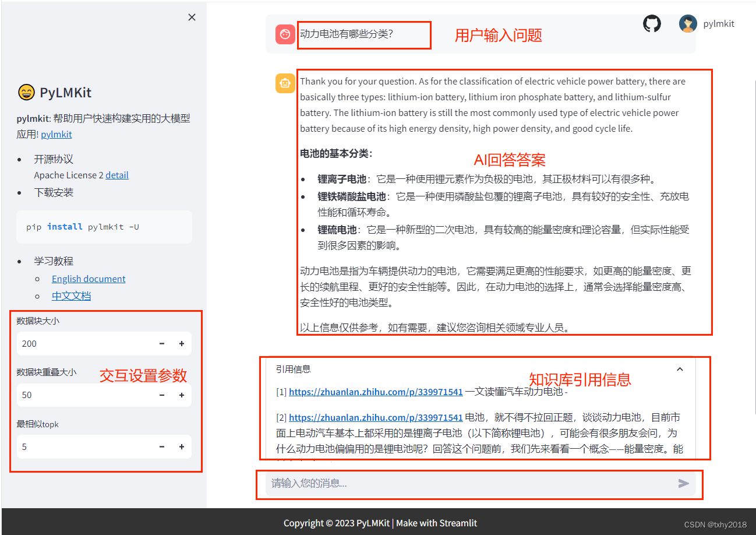Close the sidebar with the X icon
The height and width of the screenshot is (535, 756).
(192, 17)
